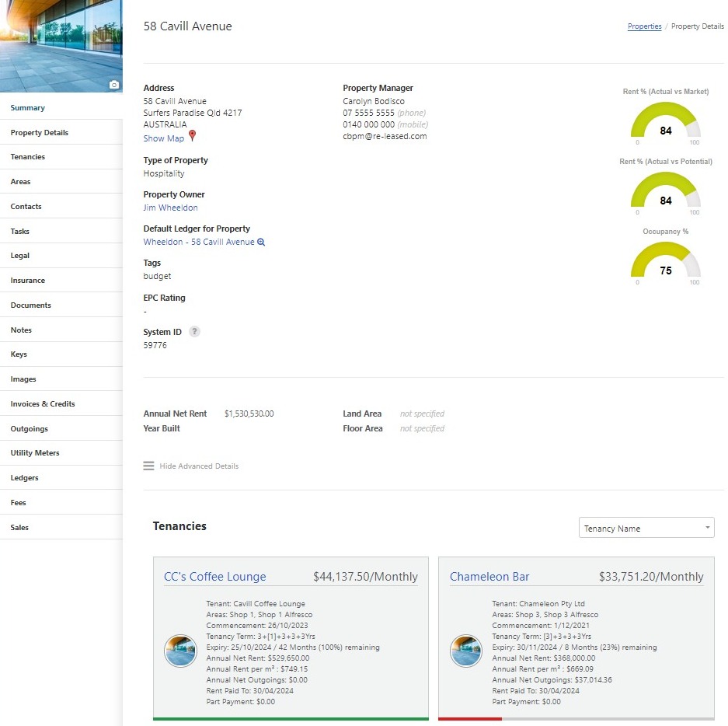Click the budget tag text
Screen dimensions: 728x726
tap(157, 276)
